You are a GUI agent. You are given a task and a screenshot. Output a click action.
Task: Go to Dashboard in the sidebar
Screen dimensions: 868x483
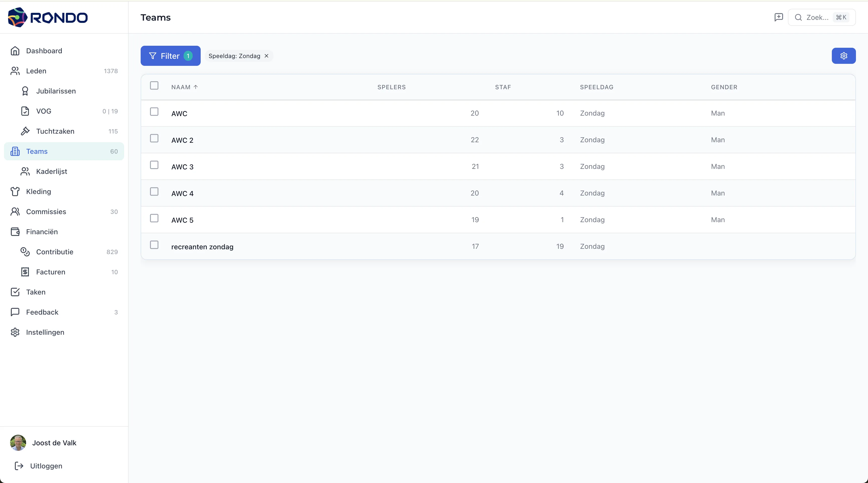pos(44,51)
